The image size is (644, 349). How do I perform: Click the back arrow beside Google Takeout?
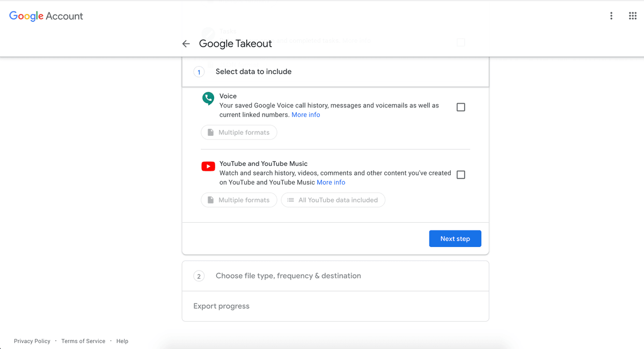tap(186, 44)
